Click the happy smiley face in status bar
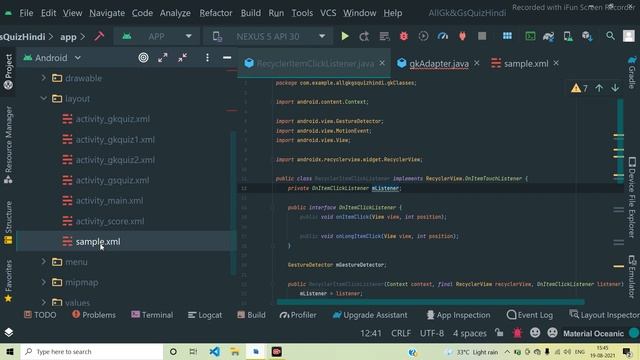Image resolution: width=640 pixels, height=360 pixels. 535,333
